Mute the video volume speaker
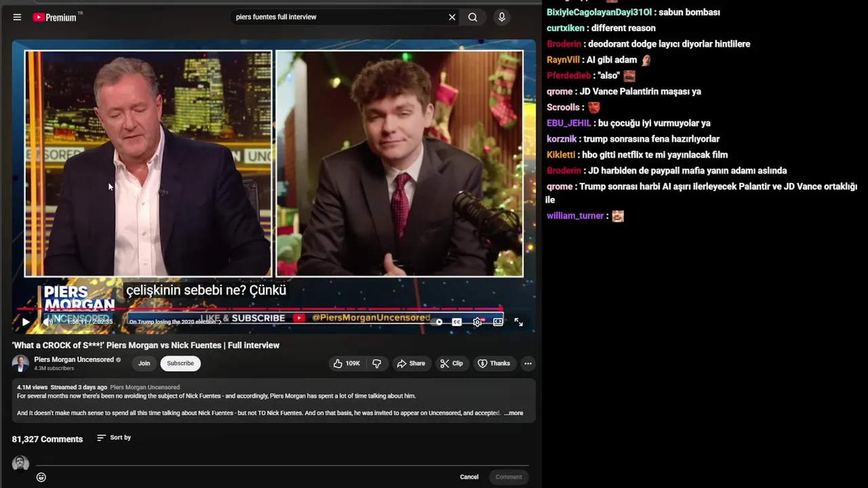The width and height of the screenshot is (868, 488). pos(48,322)
